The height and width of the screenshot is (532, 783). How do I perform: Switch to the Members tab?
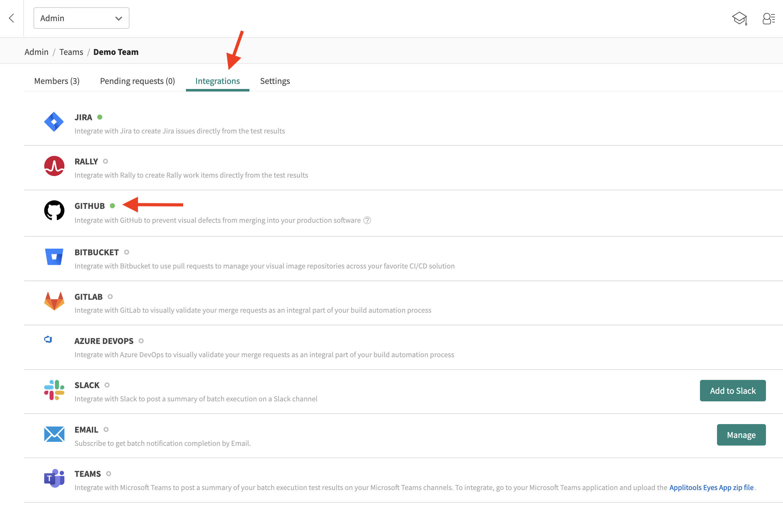pyautogui.click(x=57, y=81)
